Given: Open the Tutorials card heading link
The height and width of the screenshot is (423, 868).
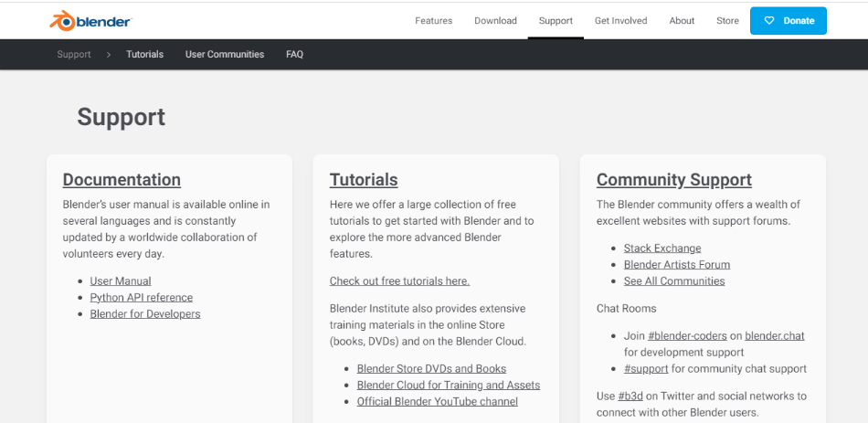Looking at the screenshot, I should tap(364, 180).
